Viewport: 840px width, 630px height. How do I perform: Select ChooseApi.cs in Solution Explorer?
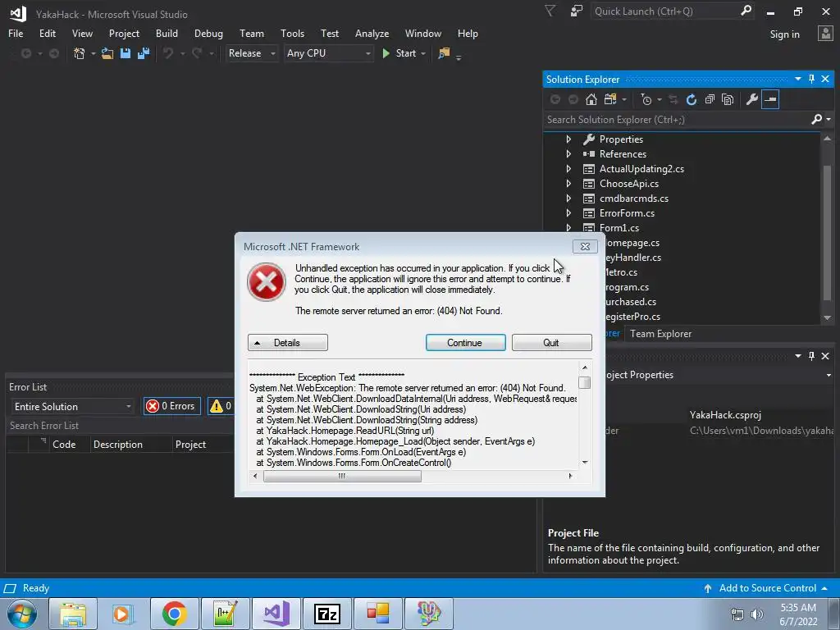pyautogui.click(x=628, y=183)
